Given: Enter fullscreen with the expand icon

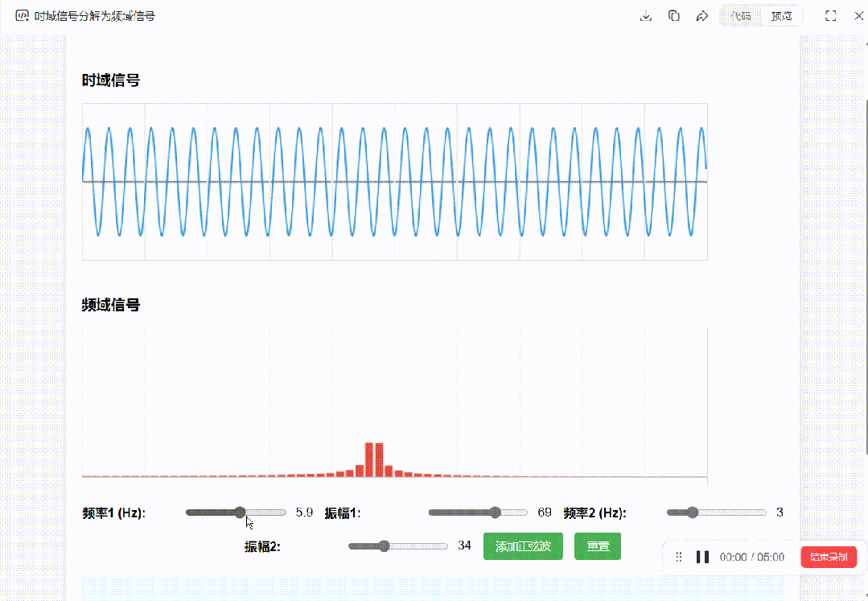Looking at the screenshot, I should coord(831,16).
